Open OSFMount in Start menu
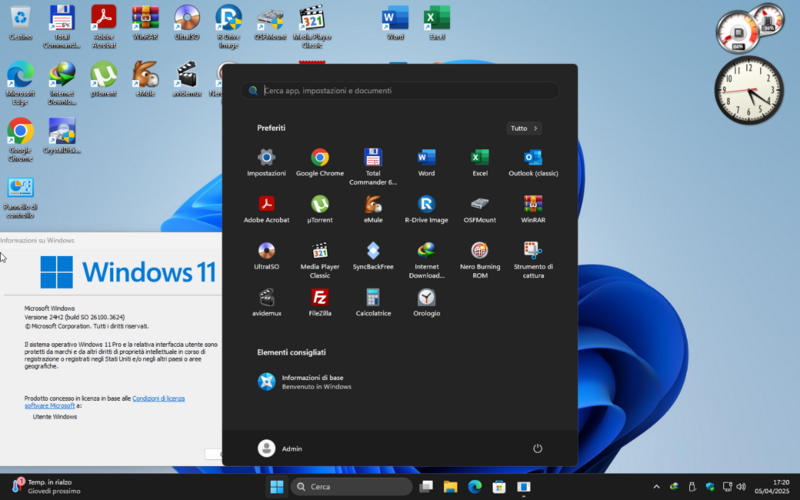The image size is (800, 500). click(x=480, y=209)
